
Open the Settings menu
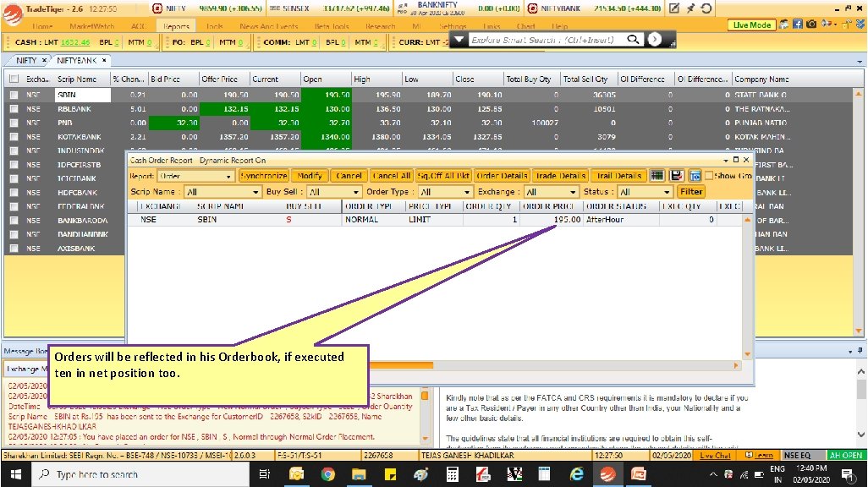(x=453, y=26)
